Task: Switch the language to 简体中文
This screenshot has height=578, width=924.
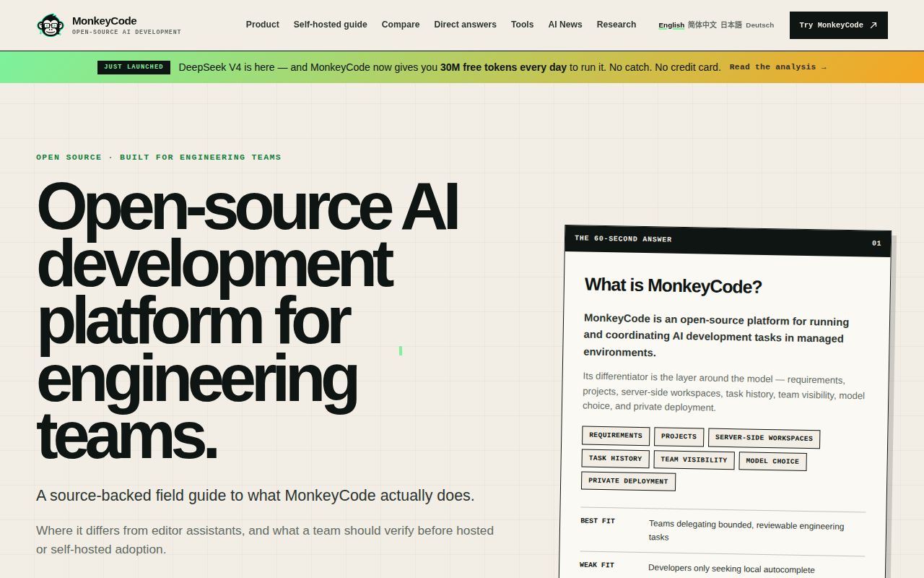Action: [x=702, y=25]
